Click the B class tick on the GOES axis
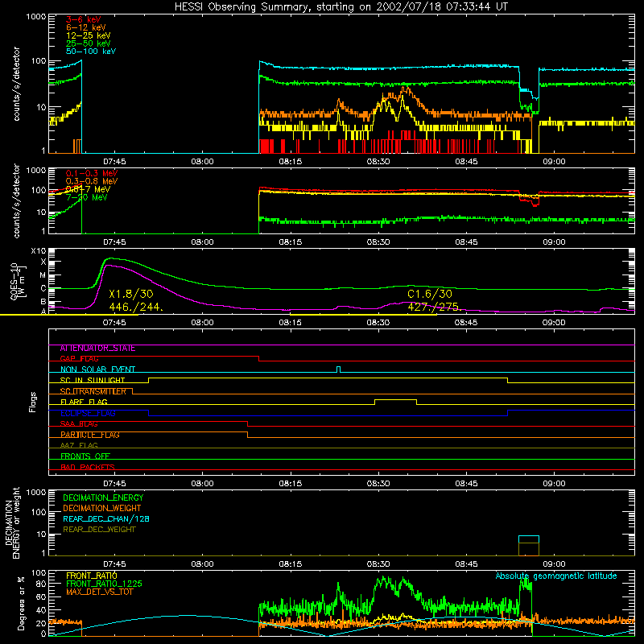 (43, 301)
